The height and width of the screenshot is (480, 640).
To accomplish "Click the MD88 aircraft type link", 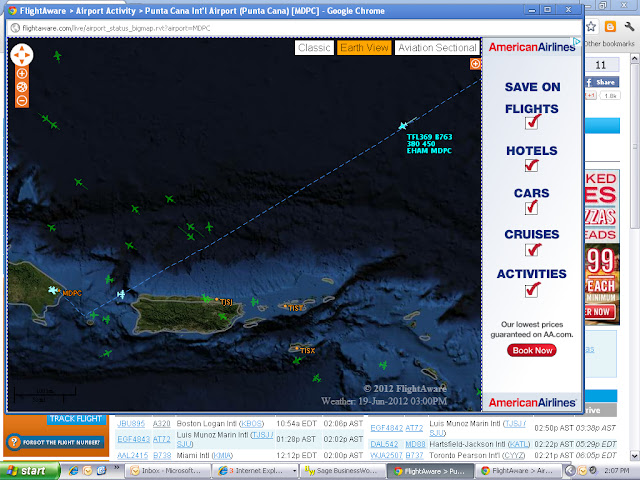I will pyautogui.click(x=415, y=444).
